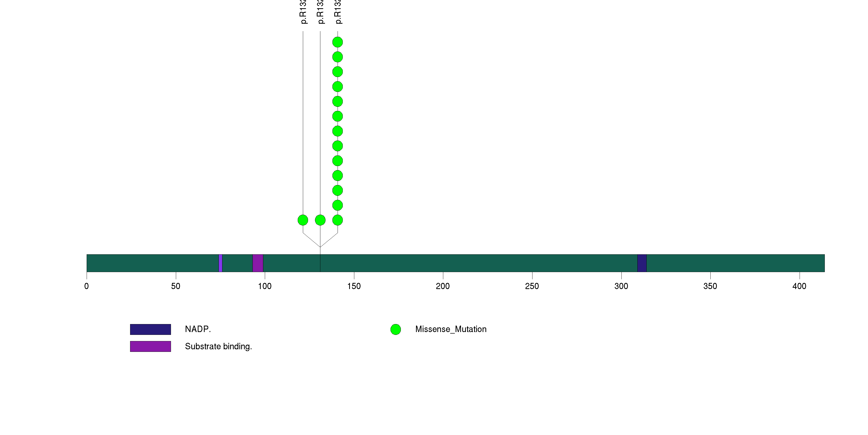Click the bottom green circle of tall stack

tap(337, 220)
